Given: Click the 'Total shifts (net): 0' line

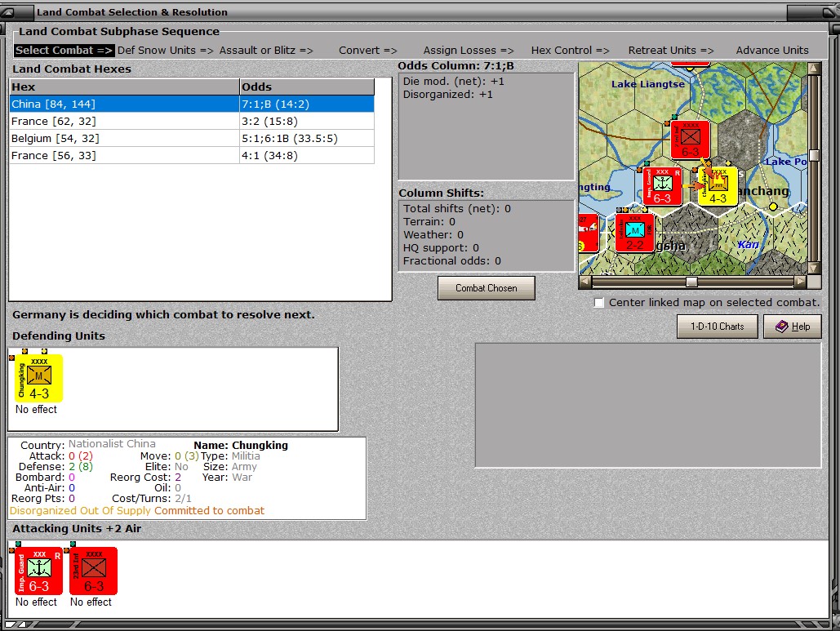Looking at the screenshot, I should 457,208.
